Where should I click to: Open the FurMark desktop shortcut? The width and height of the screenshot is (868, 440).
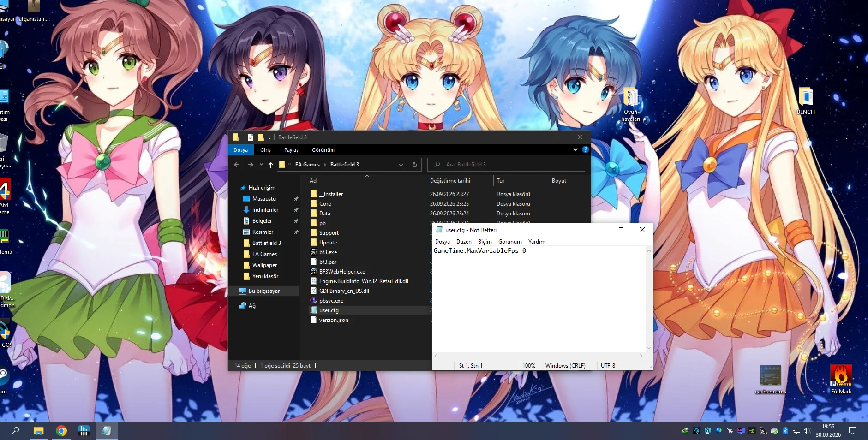(x=841, y=379)
